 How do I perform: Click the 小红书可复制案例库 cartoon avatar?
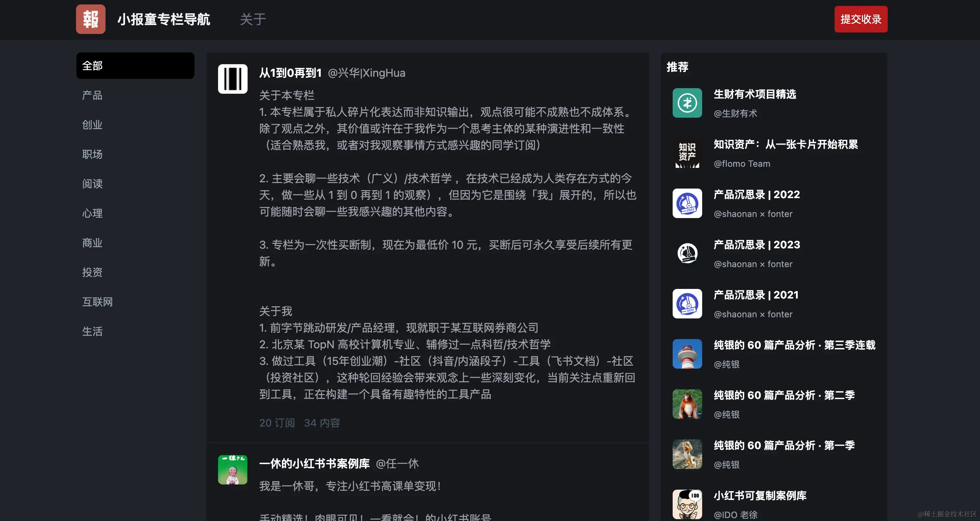click(x=687, y=504)
